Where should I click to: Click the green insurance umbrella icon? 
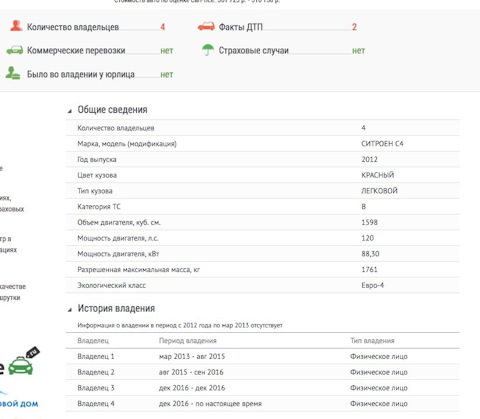click(x=208, y=50)
